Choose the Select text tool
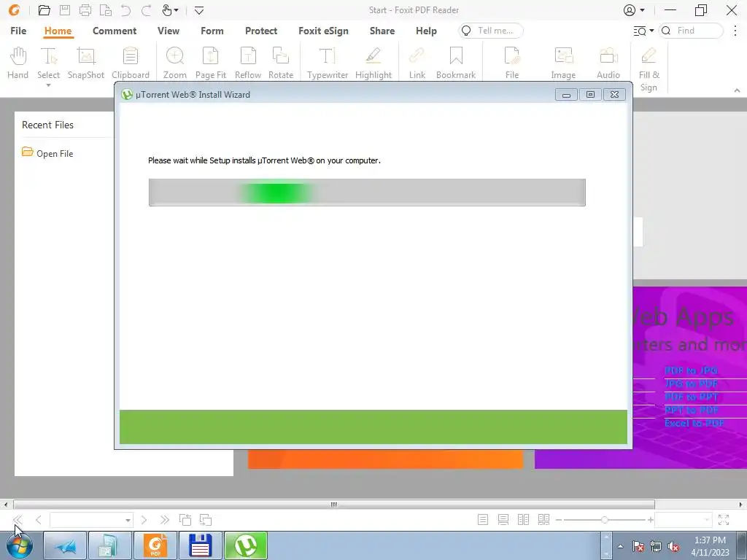Viewport: 747px width, 560px height. (x=49, y=63)
